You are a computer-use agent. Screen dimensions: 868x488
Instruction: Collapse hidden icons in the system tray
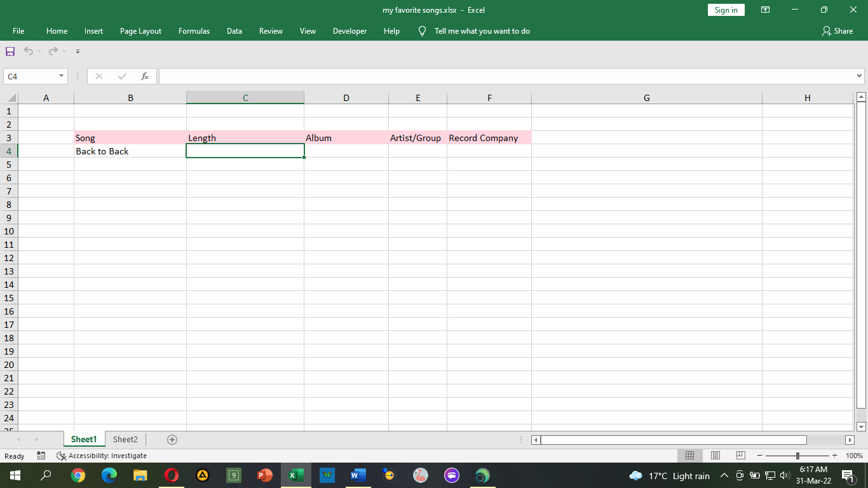(x=724, y=475)
